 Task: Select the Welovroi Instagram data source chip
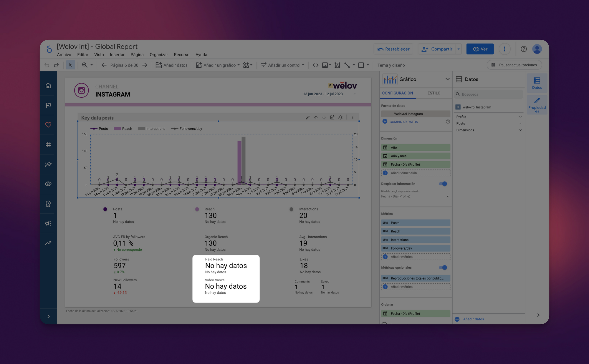416,114
